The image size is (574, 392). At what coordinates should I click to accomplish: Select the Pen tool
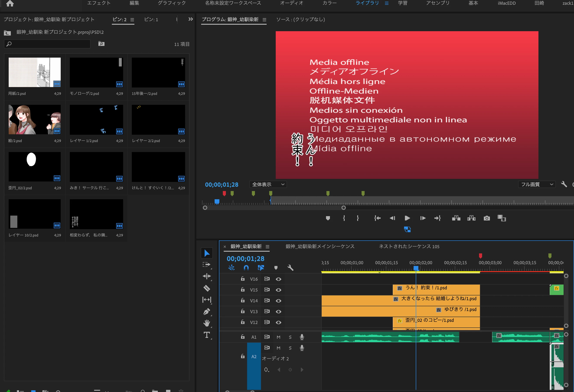207,312
